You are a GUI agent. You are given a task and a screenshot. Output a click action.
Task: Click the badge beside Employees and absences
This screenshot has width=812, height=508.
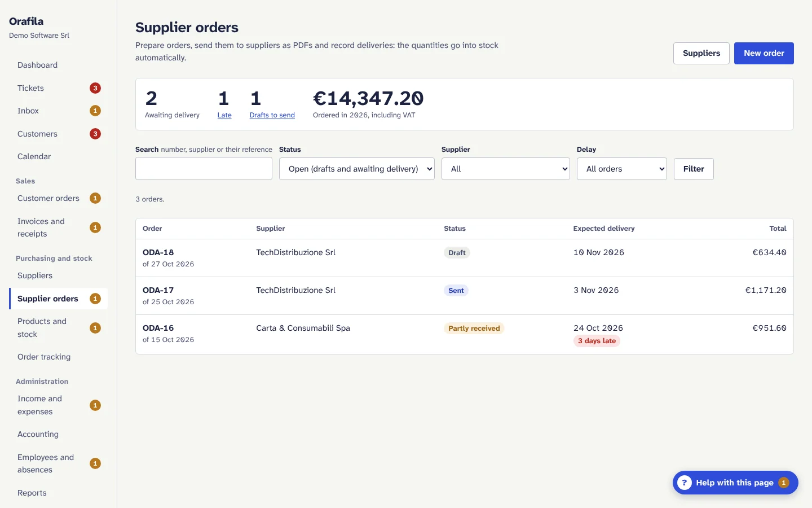point(95,463)
